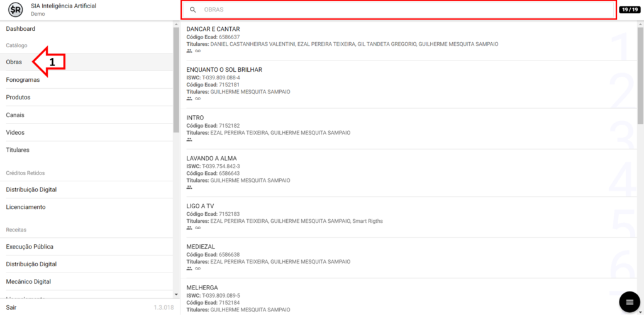Click the people icon under LAVANDO A ALMA
644x316 pixels.
tap(189, 188)
